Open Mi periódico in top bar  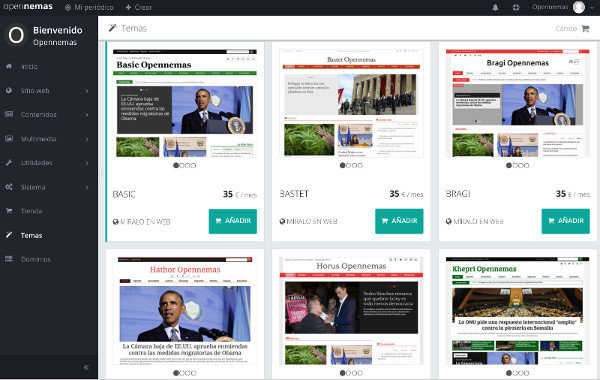89,7
